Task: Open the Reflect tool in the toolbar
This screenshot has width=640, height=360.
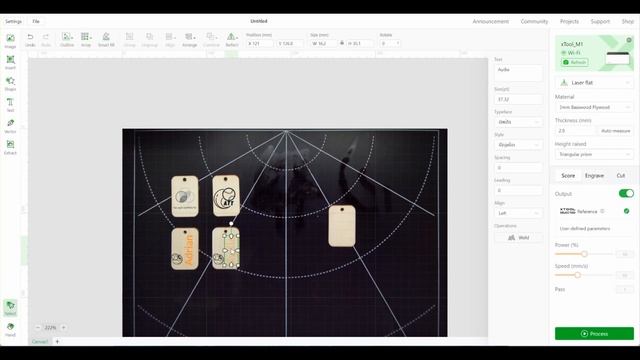Action: (x=232, y=40)
